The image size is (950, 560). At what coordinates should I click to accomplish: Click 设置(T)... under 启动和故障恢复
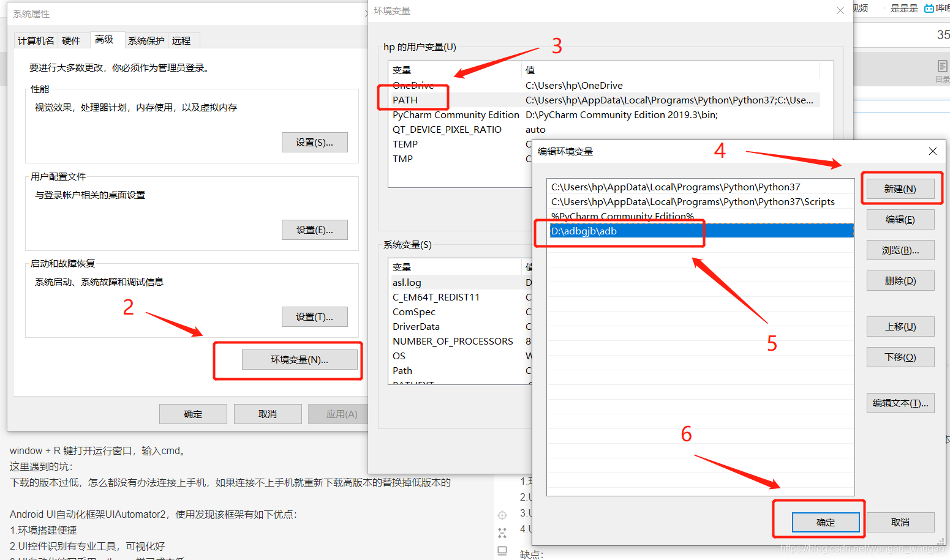point(314,316)
